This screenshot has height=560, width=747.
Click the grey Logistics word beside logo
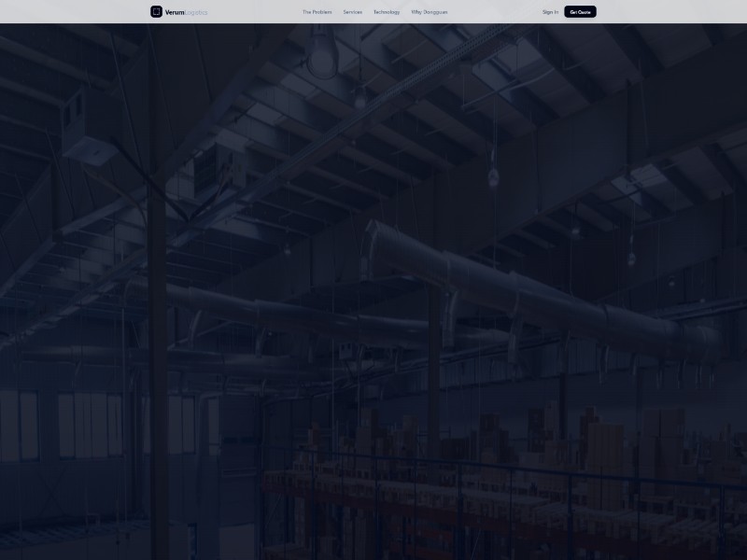(196, 12)
